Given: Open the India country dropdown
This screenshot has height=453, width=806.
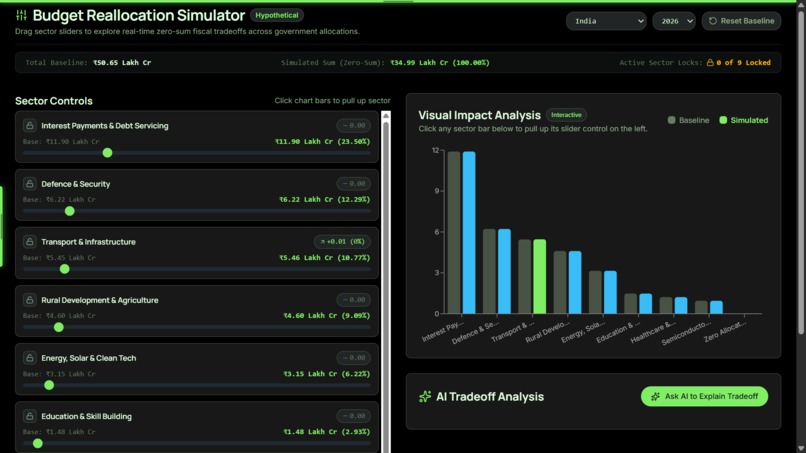Looking at the screenshot, I should pyautogui.click(x=606, y=21).
